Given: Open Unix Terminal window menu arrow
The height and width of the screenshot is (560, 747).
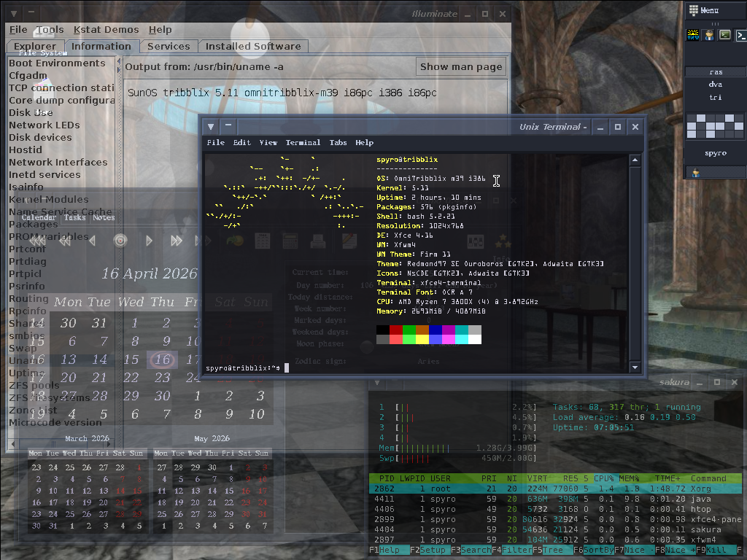Looking at the screenshot, I should point(211,126).
